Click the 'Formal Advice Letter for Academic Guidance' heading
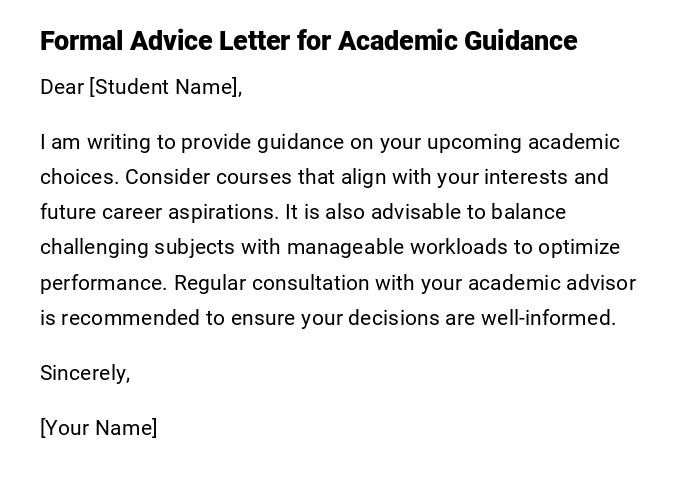This screenshot has width=700, height=490. tap(308, 41)
